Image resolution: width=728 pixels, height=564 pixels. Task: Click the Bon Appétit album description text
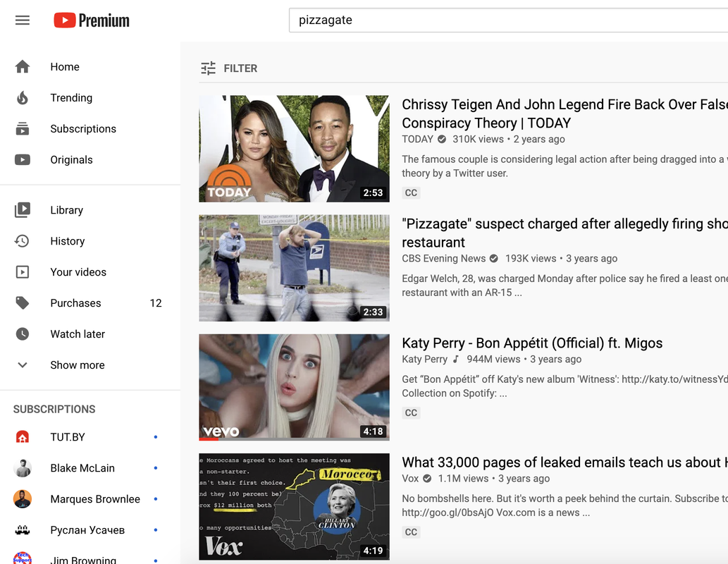pos(564,386)
